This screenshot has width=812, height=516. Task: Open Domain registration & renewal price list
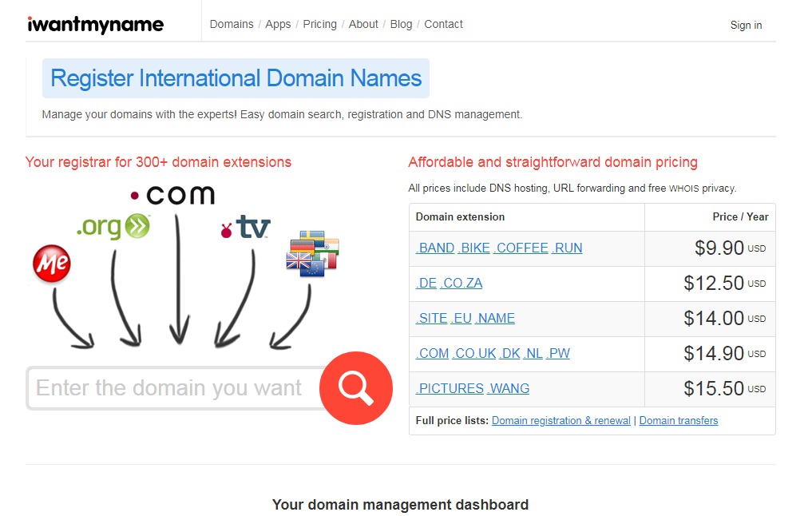tap(560, 421)
